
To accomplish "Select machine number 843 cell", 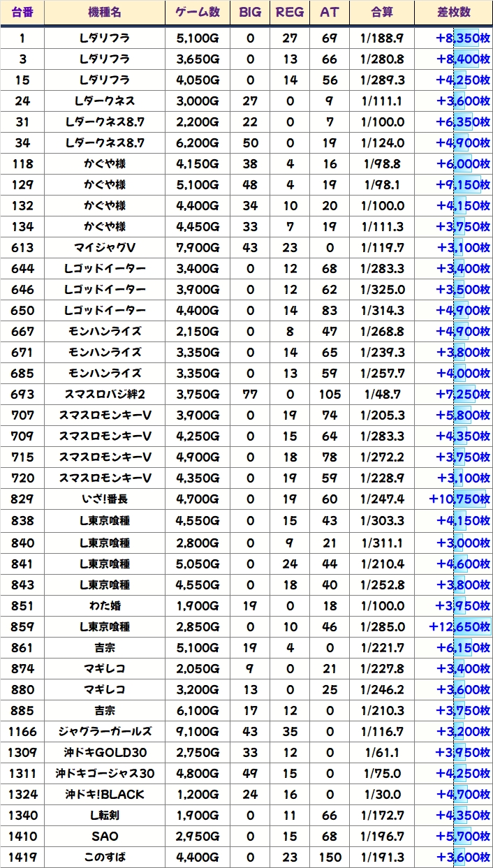I will (x=22, y=584).
